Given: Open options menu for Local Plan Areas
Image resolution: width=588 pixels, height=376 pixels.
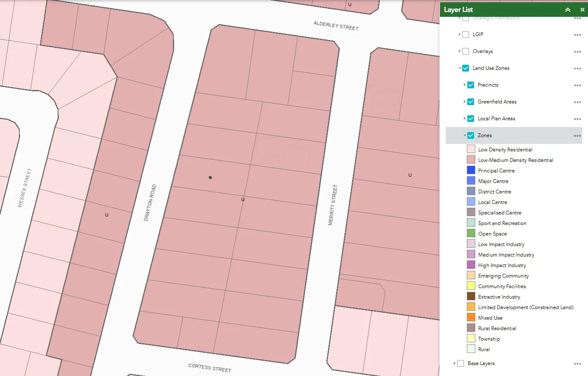Looking at the screenshot, I should pyautogui.click(x=577, y=119).
